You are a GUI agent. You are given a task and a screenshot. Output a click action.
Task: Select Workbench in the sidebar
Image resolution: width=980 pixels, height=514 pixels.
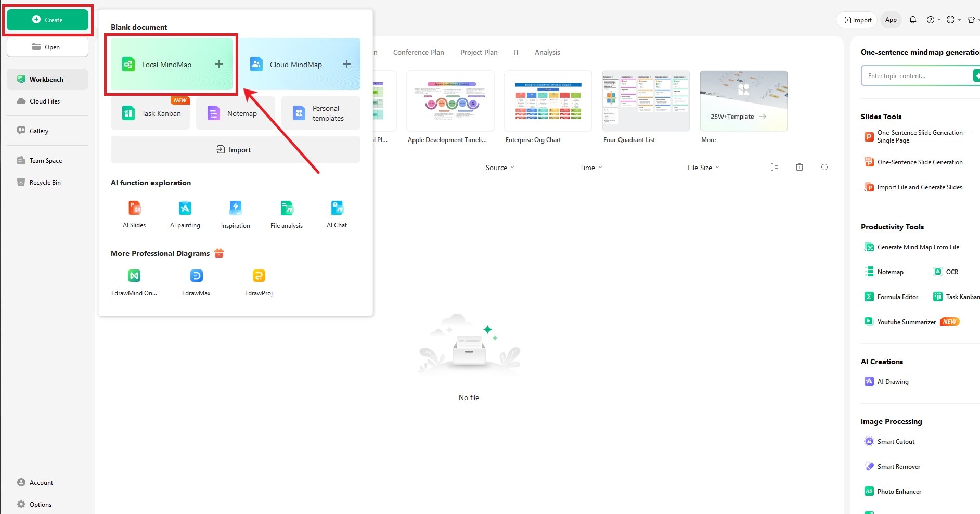click(47, 79)
